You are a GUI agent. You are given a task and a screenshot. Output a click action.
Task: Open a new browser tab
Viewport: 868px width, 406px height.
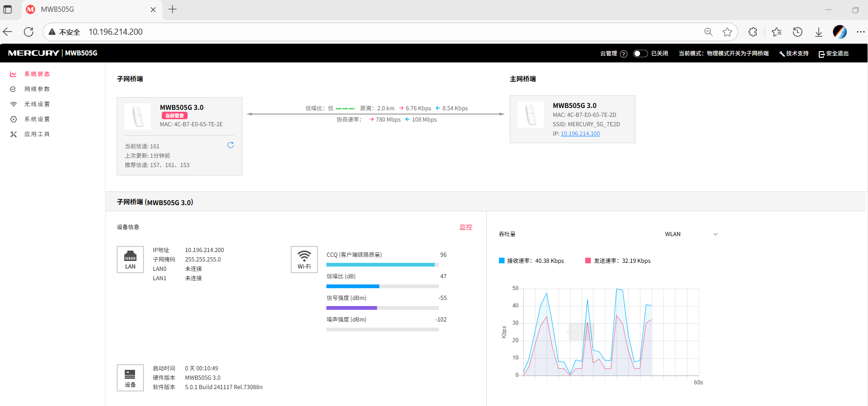[x=173, y=9]
